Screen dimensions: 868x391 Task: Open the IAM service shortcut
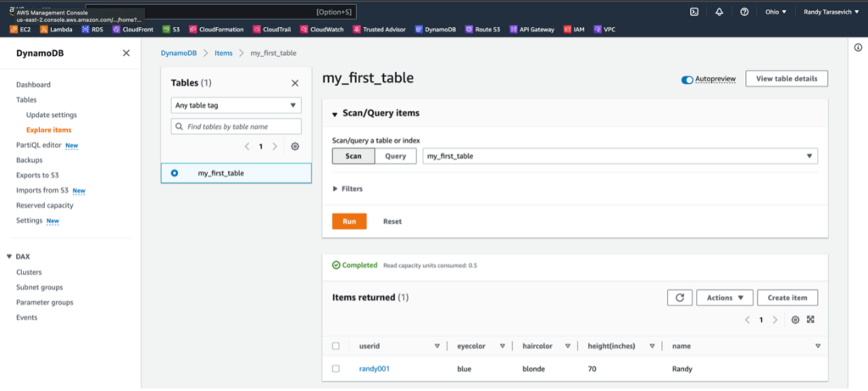(574, 30)
